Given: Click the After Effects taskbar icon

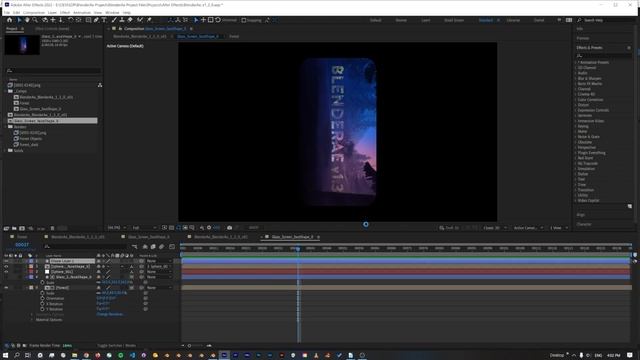Looking at the screenshot, I should pos(224,355).
